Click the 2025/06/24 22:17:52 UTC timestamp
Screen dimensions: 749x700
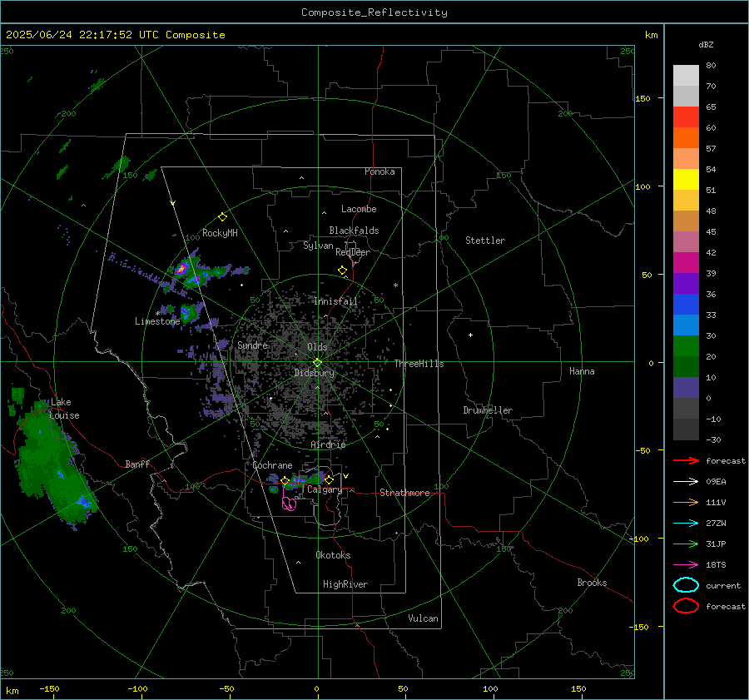point(82,35)
